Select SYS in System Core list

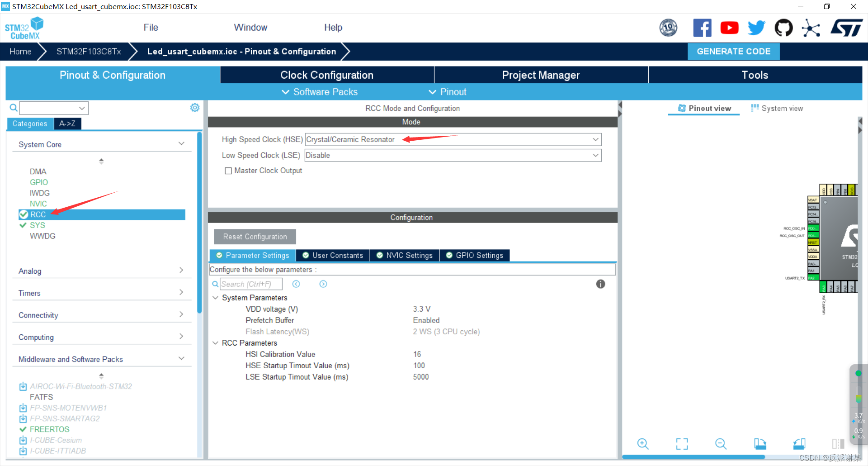tap(38, 225)
